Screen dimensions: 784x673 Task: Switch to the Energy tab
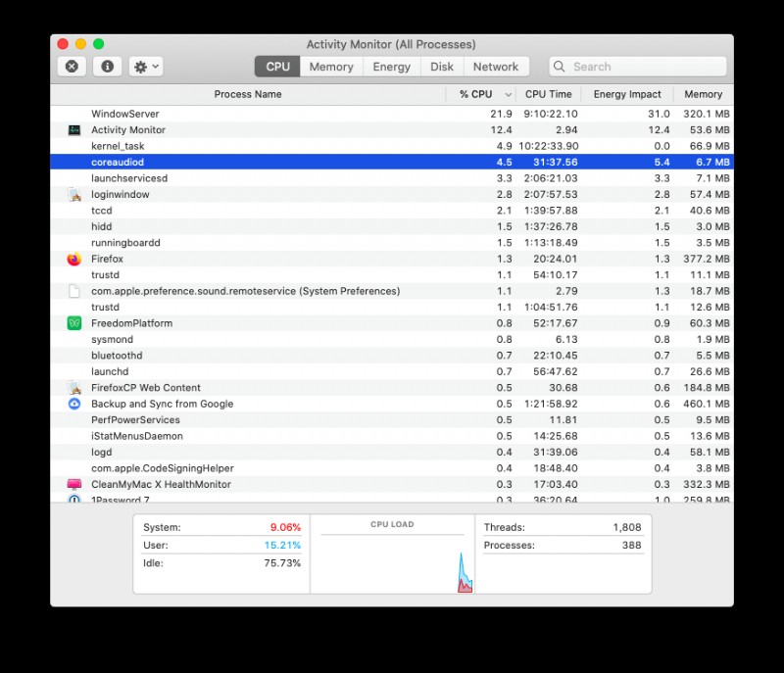391,67
